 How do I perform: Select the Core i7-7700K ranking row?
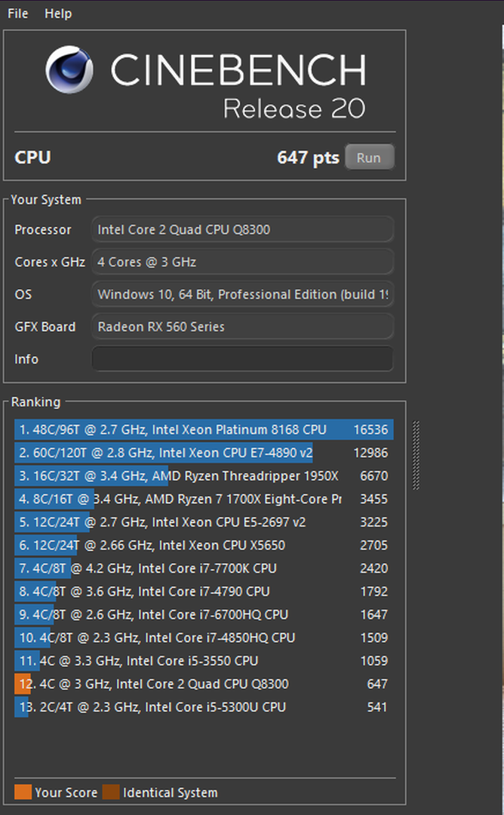pyautogui.click(x=204, y=569)
